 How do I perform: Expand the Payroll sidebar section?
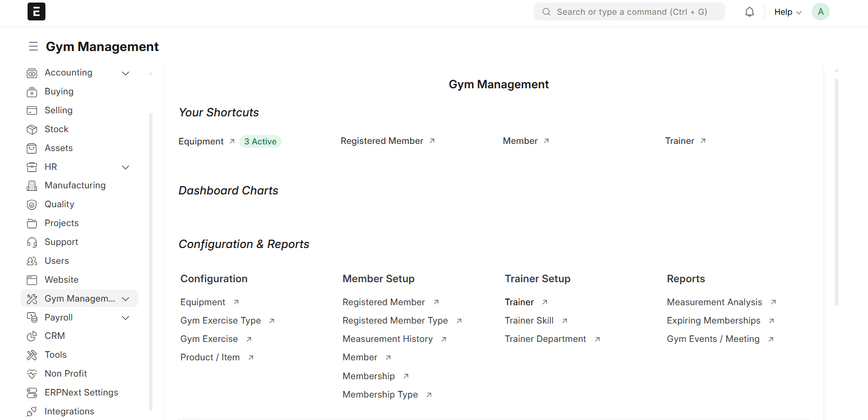[126, 318]
